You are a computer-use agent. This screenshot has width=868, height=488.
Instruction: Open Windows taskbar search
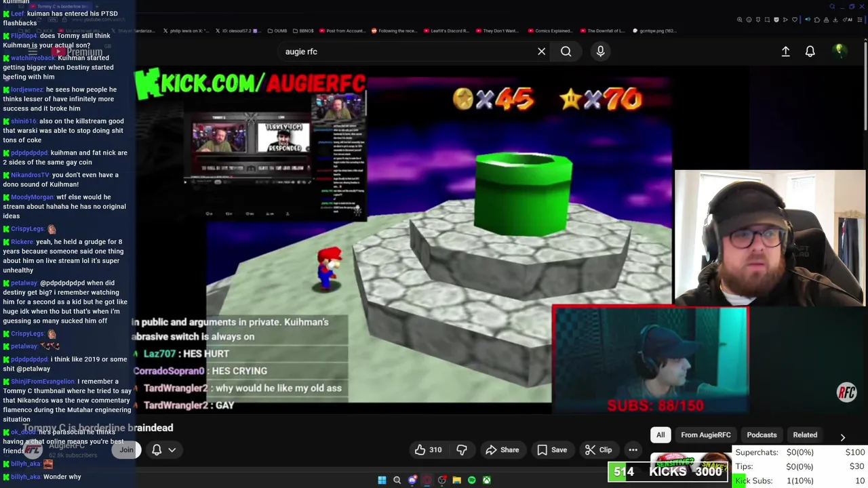(397, 480)
